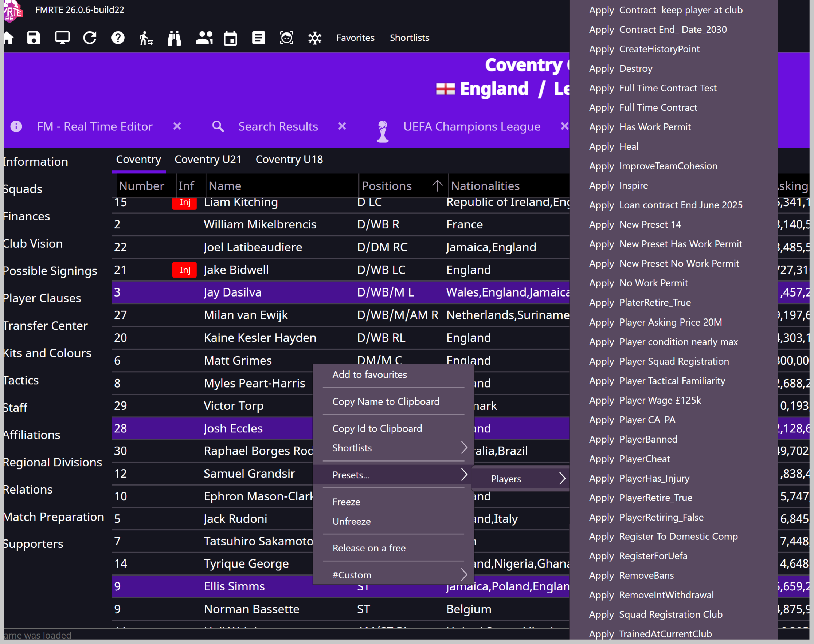Select the Norman Bassette player row
The height and width of the screenshot is (644, 814).
(251, 609)
